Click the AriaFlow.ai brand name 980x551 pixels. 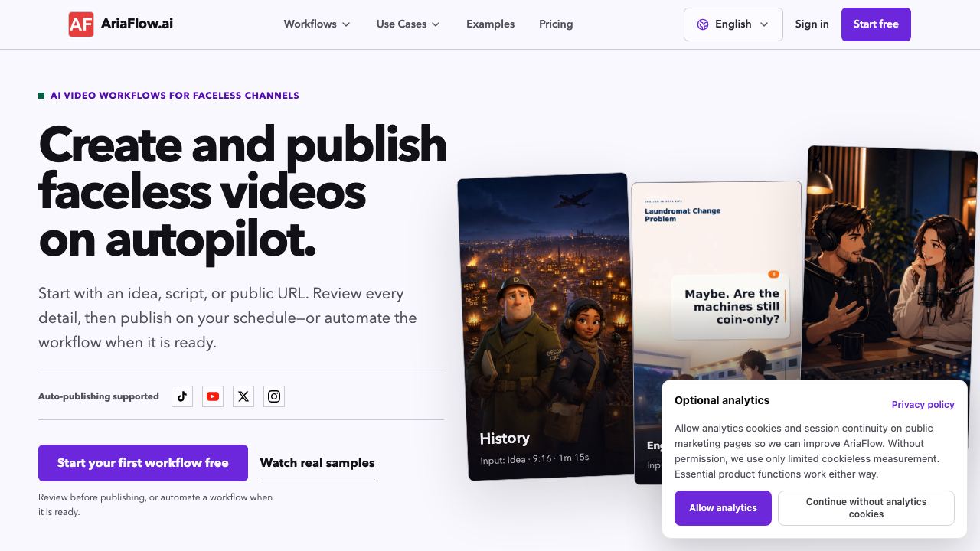coord(137,24)
